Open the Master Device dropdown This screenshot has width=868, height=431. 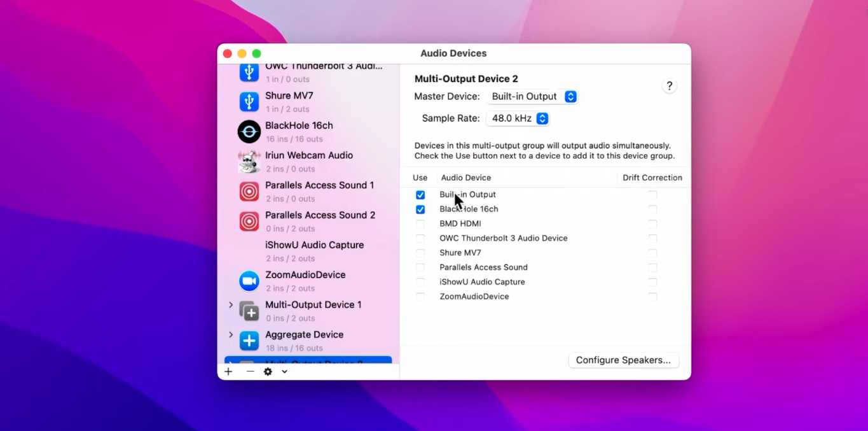pos(533,96)
